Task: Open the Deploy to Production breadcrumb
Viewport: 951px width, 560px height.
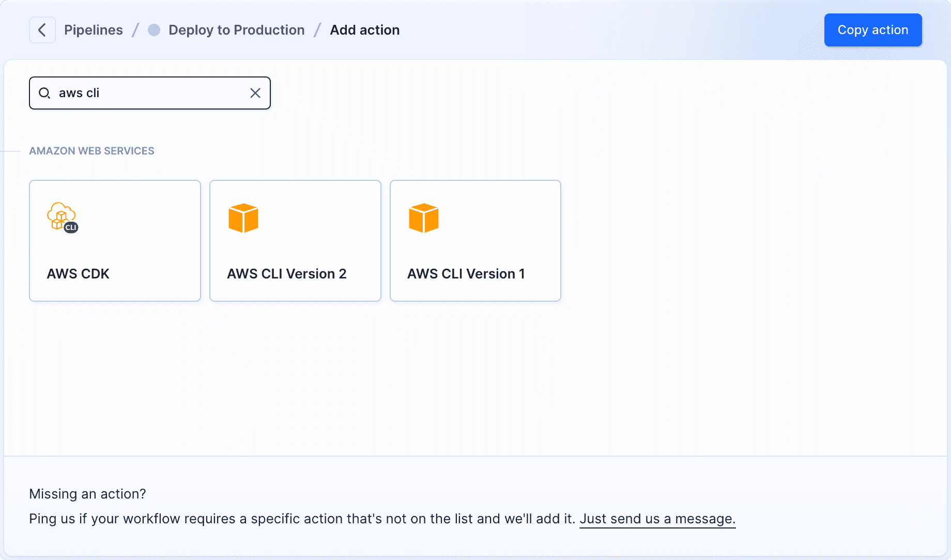Action: 237,30
